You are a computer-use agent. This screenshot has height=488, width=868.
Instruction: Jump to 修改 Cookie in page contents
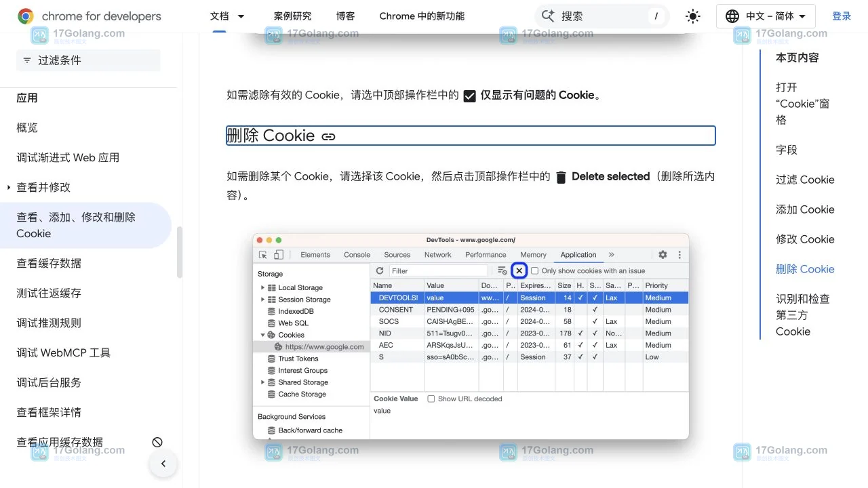pyautogui.click(x=805, y=239)
